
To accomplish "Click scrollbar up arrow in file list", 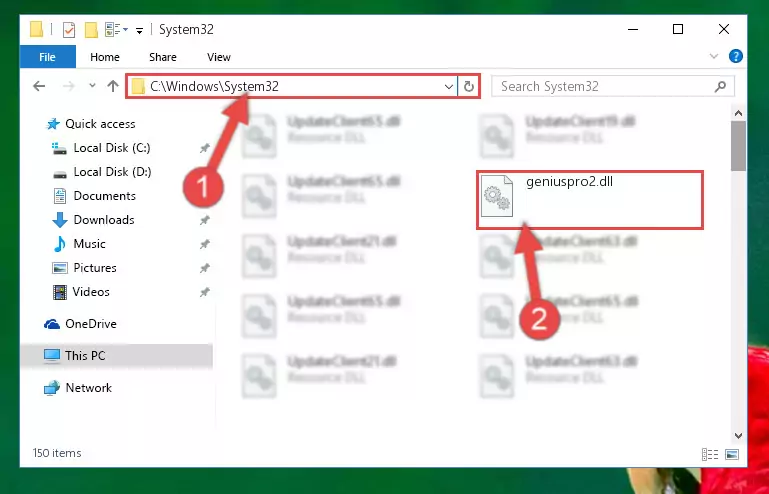I will [738, 113].
